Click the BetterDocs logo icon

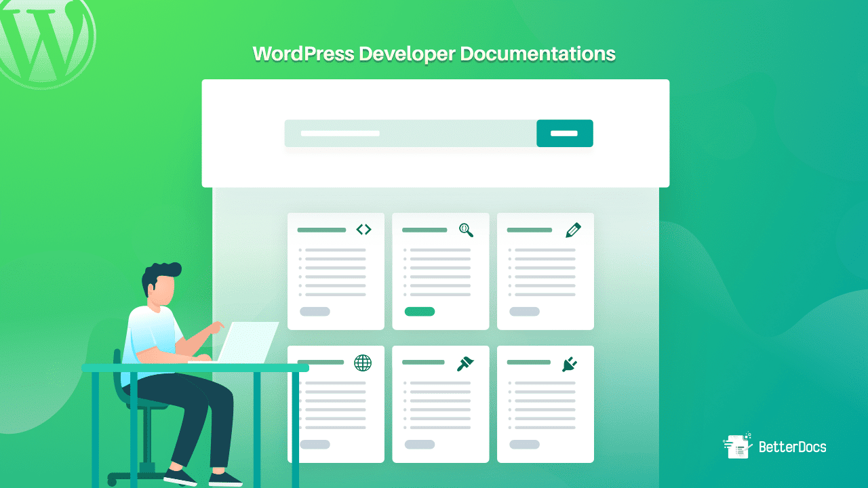[738, 445]
